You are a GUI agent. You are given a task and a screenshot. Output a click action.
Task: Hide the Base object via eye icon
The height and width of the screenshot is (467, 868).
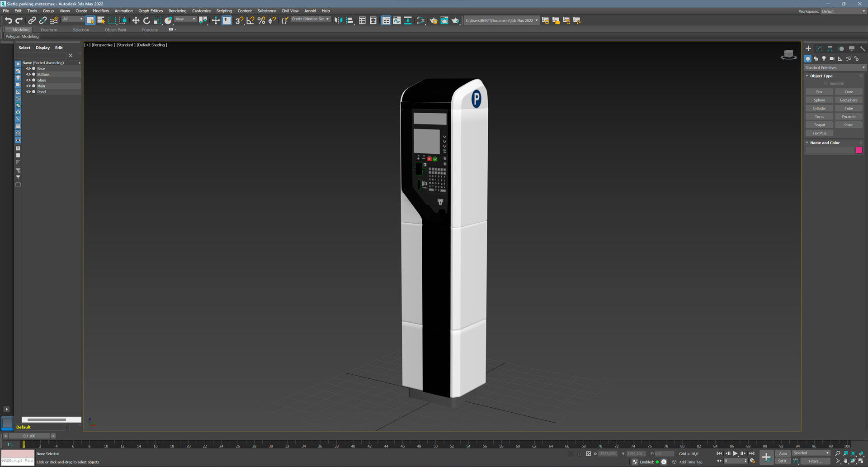28,69
